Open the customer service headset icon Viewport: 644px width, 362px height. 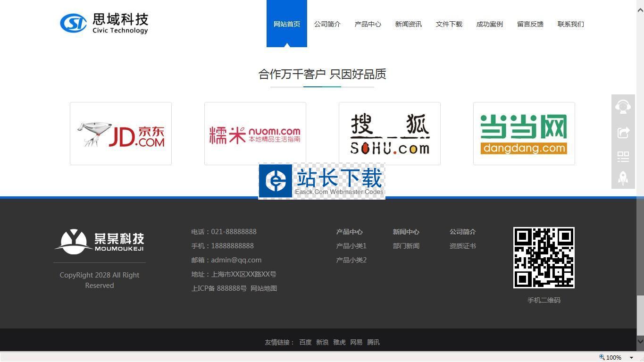623,106
